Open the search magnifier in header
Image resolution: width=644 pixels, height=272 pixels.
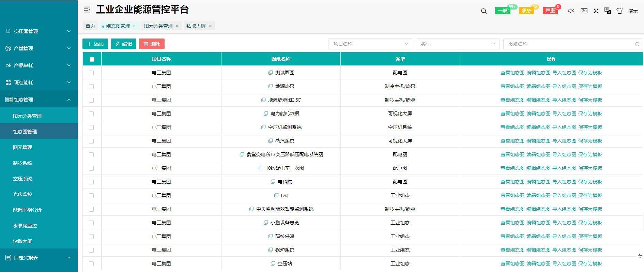coord(484,11)
